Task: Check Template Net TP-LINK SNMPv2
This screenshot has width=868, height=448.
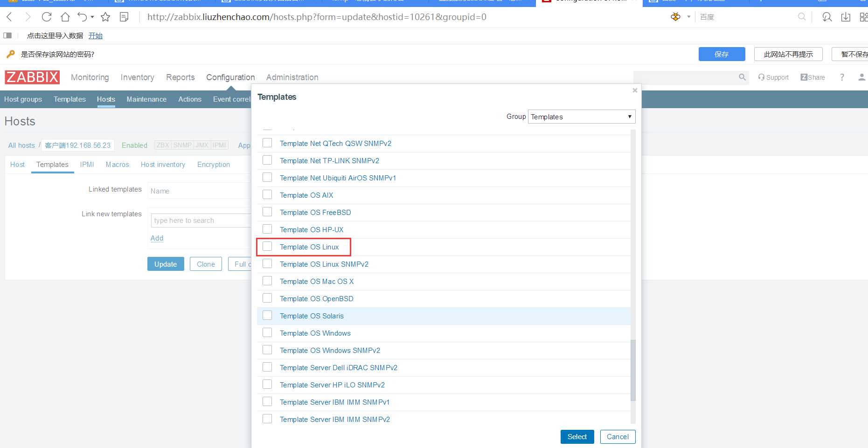Action: tap(267, 160)
